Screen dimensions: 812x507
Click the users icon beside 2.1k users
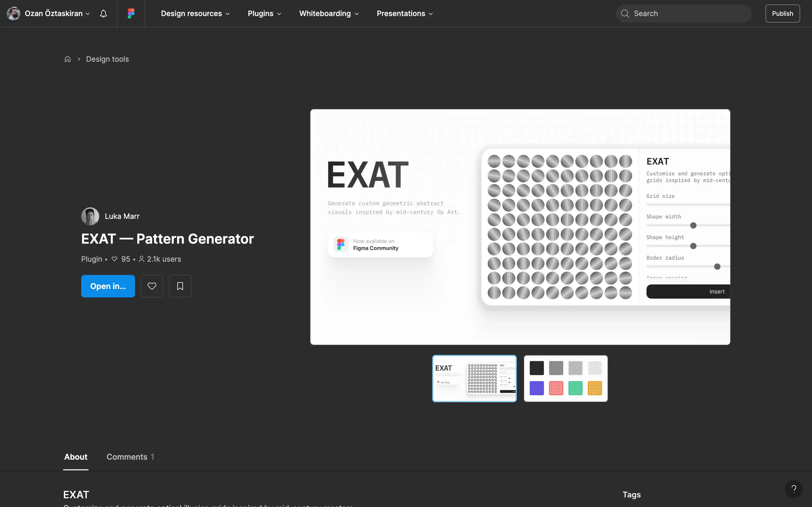pos(142,259)
